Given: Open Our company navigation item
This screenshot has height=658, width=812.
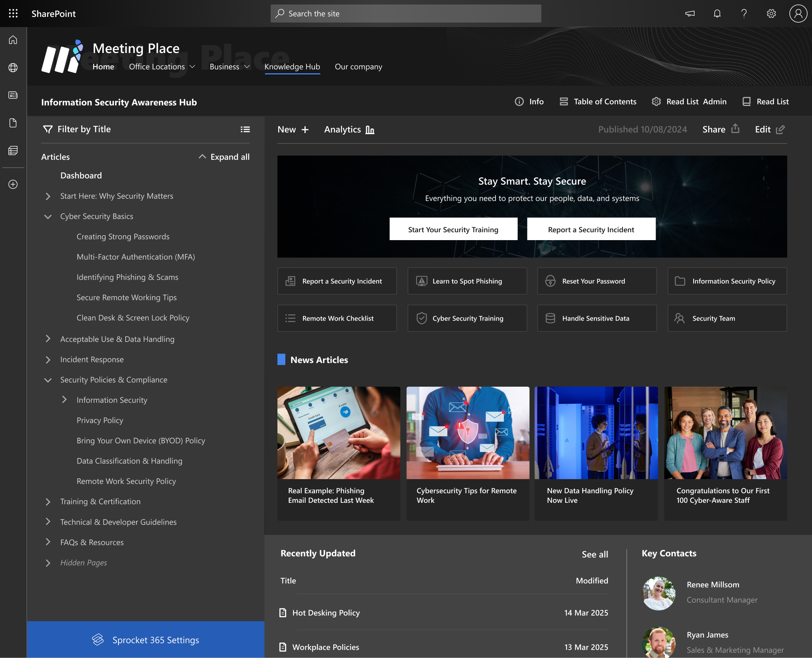Looking at the screenshot, I should coord(358,67).
